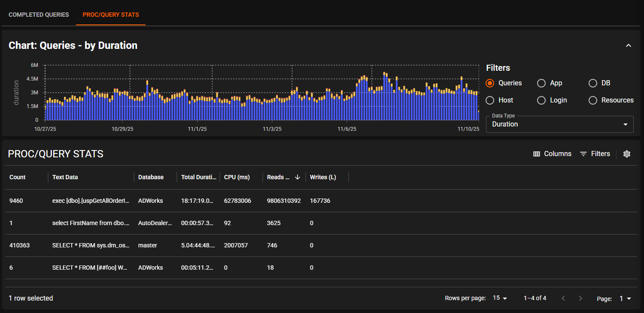Go to next page arrow
Screen dimensions: 644x313
tap(580, 298)
